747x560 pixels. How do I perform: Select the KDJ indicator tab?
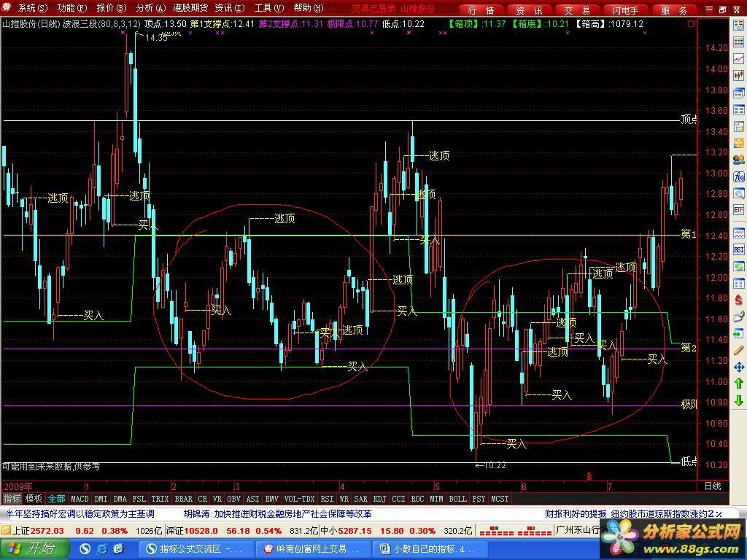(x=379, y=499)
